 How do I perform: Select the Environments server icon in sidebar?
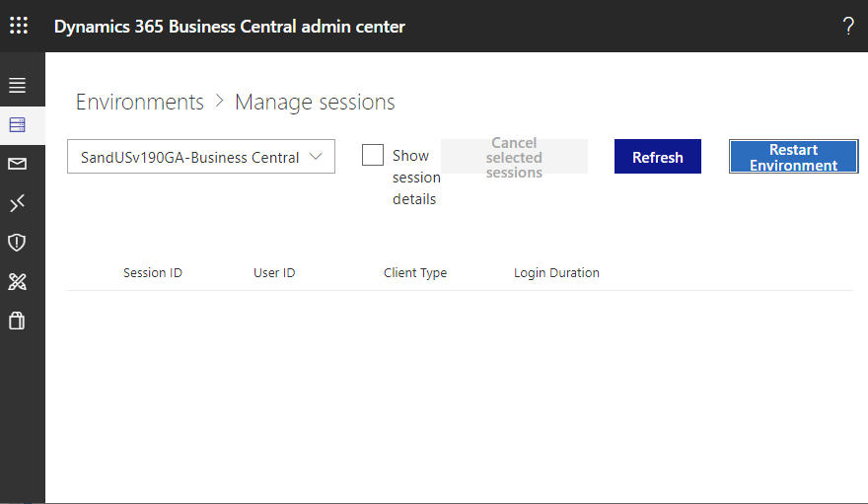pos(17,125)
